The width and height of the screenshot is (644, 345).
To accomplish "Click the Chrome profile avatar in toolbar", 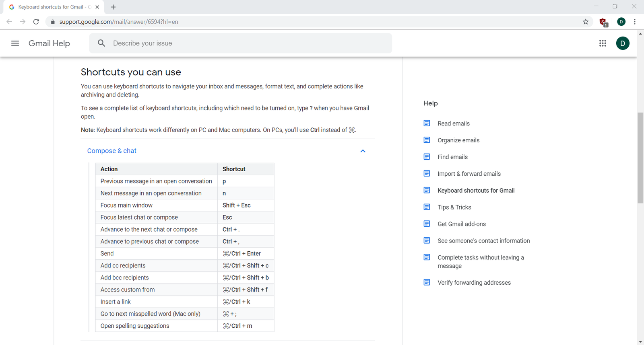I will click(x=621, y=22).
